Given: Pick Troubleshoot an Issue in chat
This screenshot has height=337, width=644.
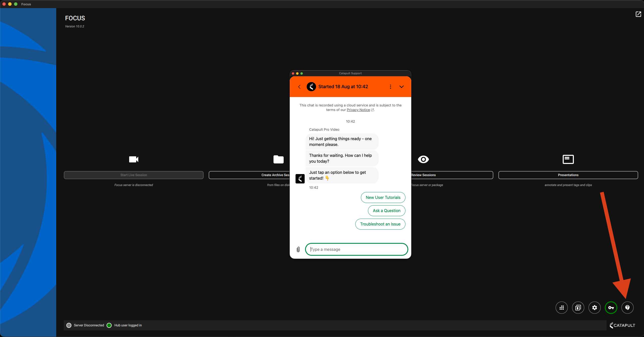Looking at the screenshot, I should 380,224.
